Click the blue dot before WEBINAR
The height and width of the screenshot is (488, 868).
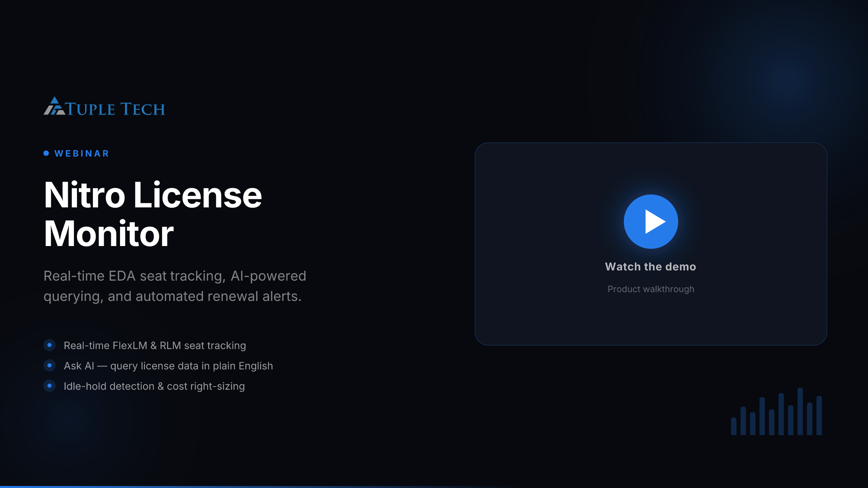pos(46,153)
